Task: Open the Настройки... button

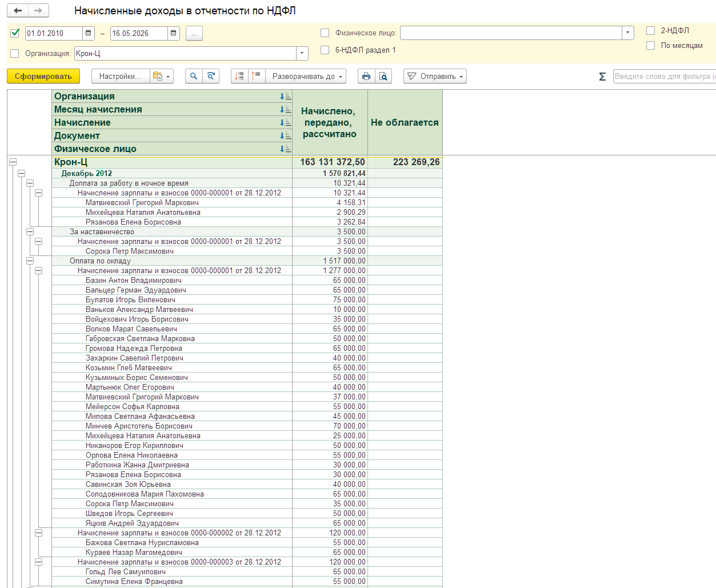Action: pos(121,76)
